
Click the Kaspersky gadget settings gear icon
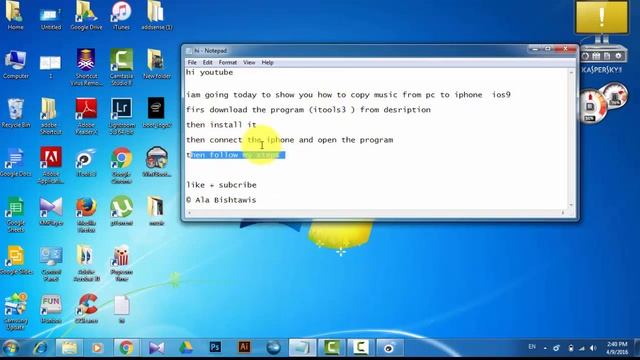[618, 56]
